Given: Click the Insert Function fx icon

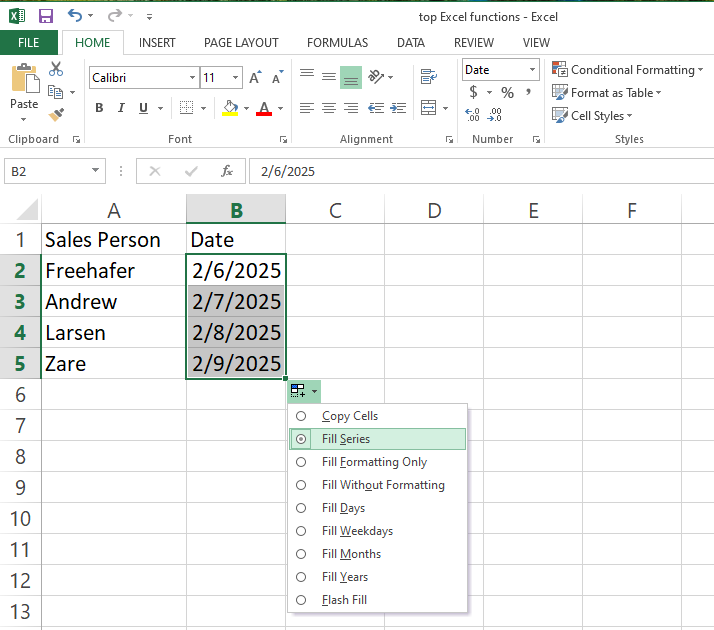Looking at the screenshot, I should tap(227, 171).
